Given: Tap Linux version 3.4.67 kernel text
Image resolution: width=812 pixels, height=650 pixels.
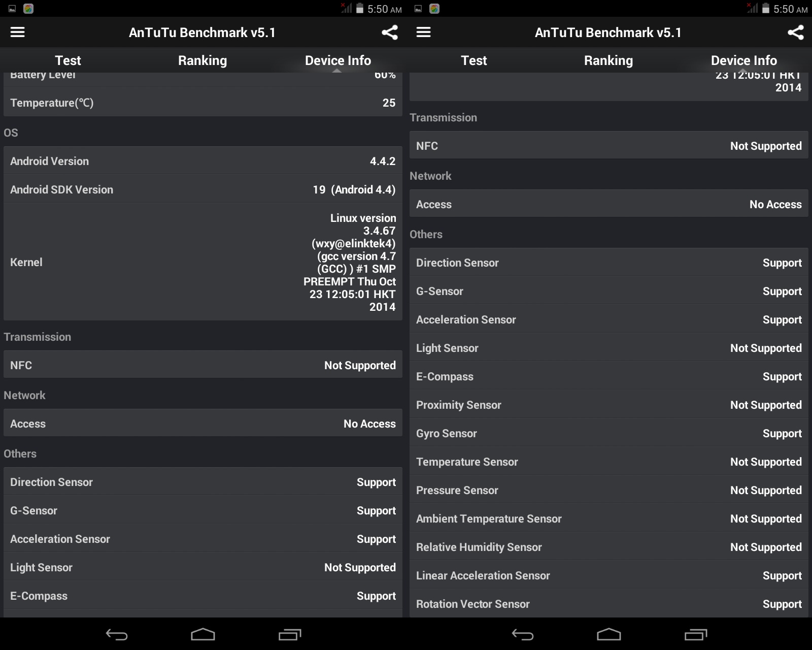Looking at the screenshot, I should (x=350, y=263).
